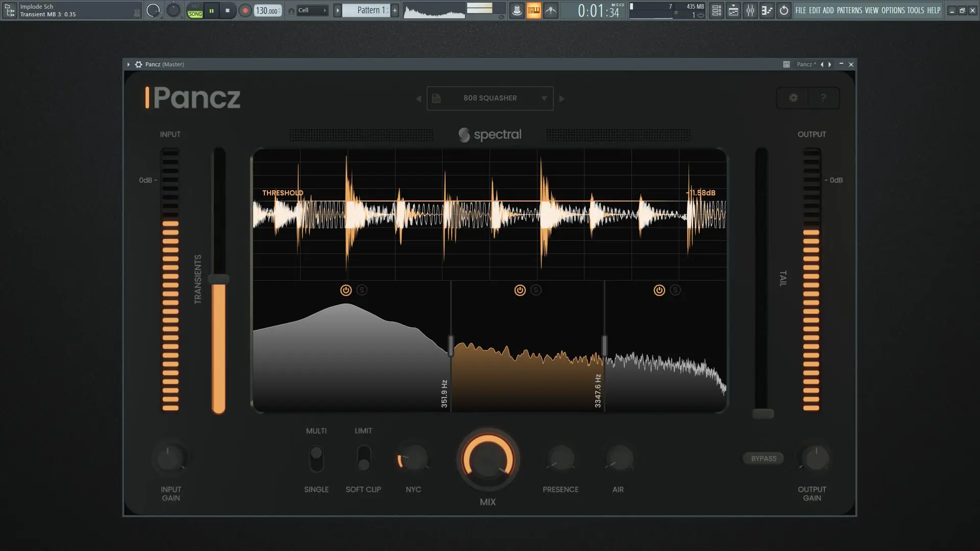The width and height of the screenshot is (980, 551).
Task: Flip the Multi/Single mode switch
Action: click(x=316, y=459)
